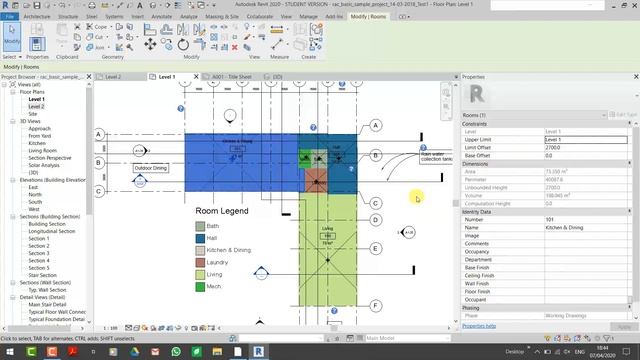Click the Properties help link

pyautogui.click(x=479, y=326)
